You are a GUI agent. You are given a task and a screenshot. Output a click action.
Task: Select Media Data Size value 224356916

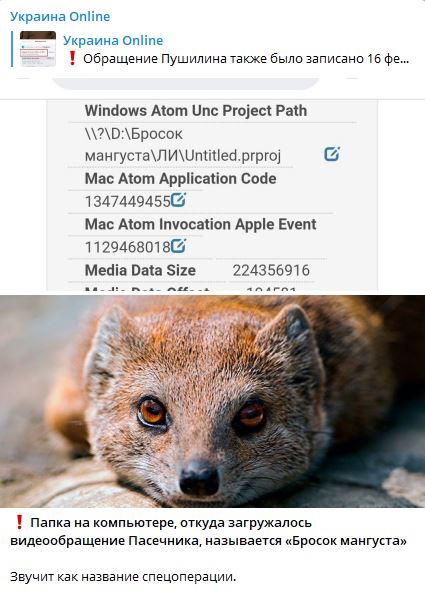click(x=271, y=270)
